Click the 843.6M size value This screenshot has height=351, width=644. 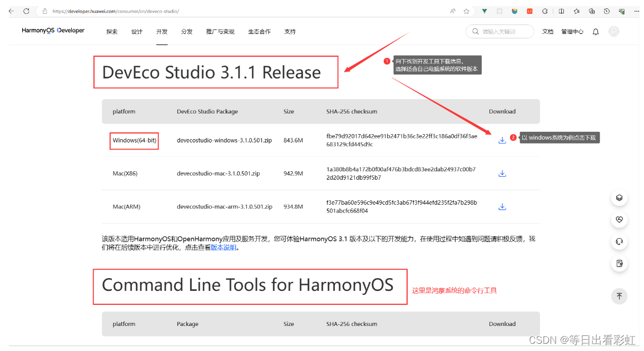[x=293, y=140]
